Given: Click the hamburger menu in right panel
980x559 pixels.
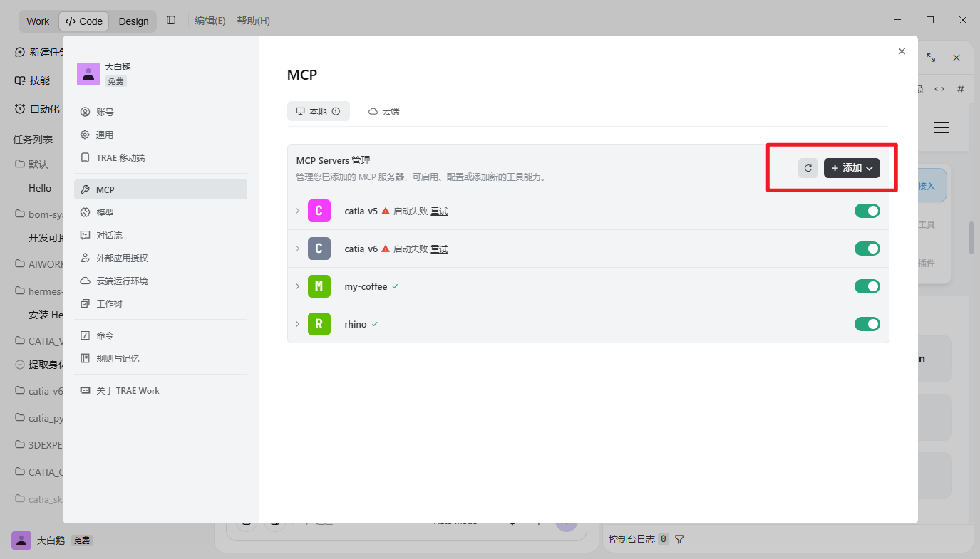Looking at the screenshot, I should click(942, 127).
